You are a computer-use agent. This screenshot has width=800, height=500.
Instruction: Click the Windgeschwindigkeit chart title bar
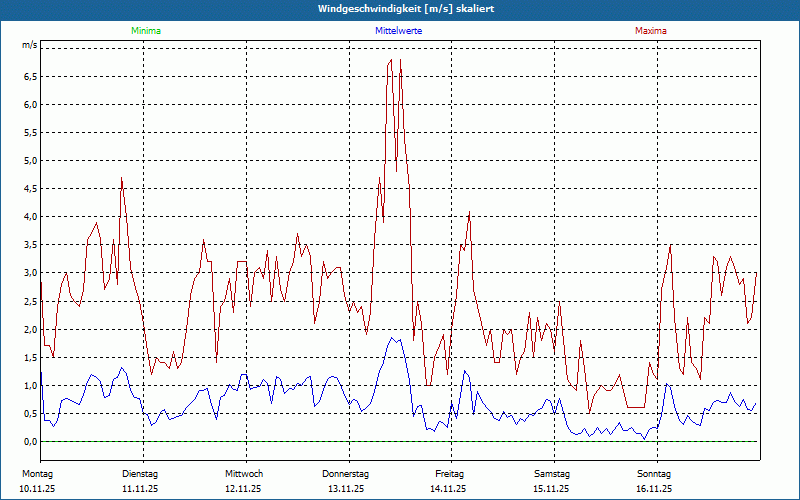click(x=400, y=9)
